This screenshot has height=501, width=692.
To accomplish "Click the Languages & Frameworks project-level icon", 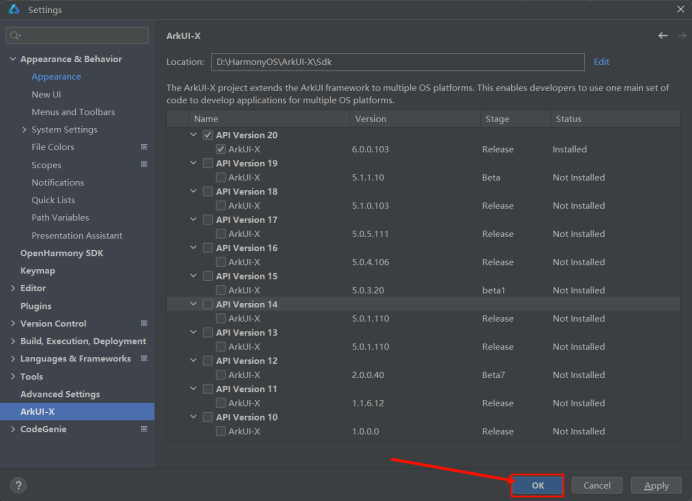I will tap(144, 358).
